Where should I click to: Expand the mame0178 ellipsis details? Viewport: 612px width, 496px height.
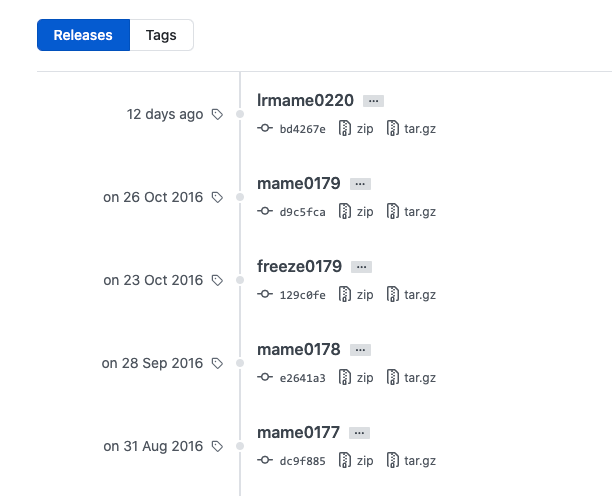click(x=360, y=350)
